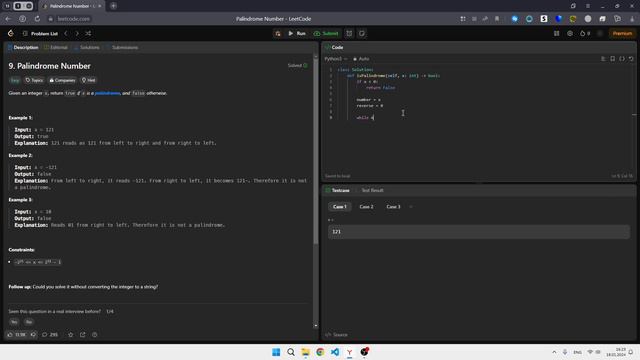The height and width of the screenshot is (360, 640).
Task: Expand the Hint tag
Action: pos(89,80)
